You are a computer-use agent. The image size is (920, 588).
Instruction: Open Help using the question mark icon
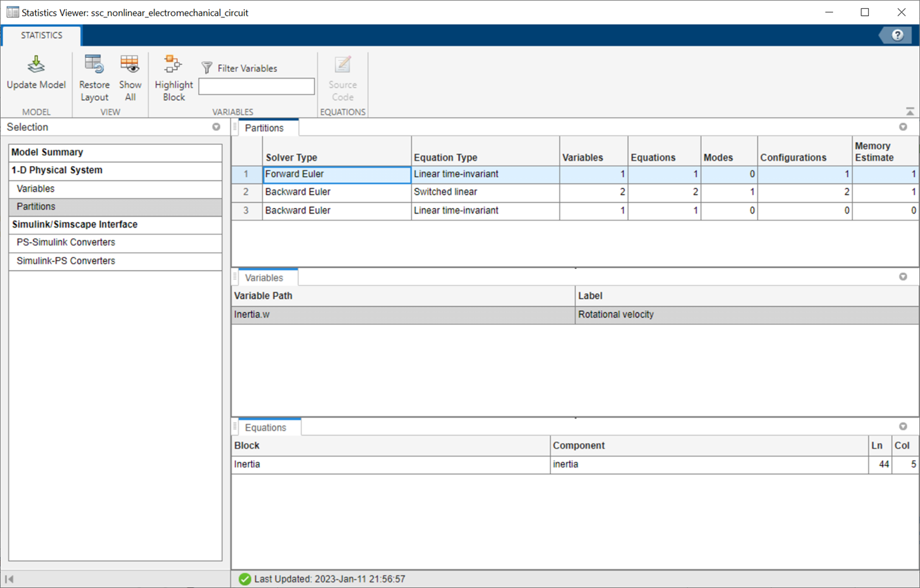tap(896, 34)
